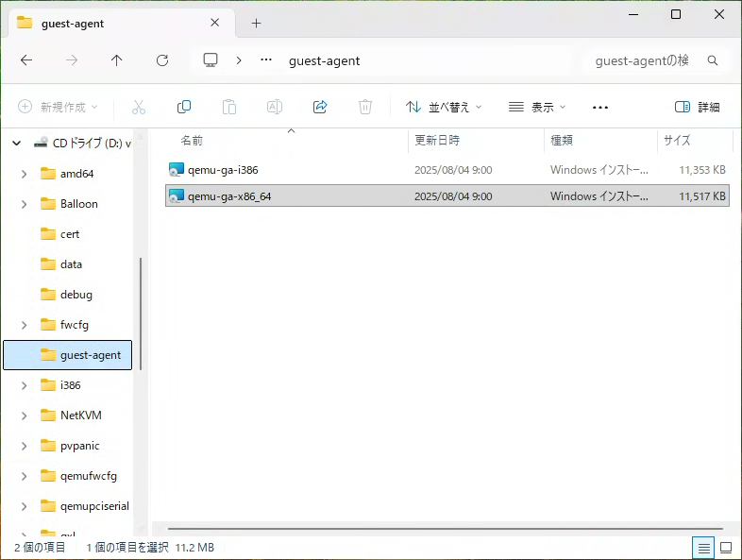742x560 pixels.
Task: Click the Copy icon in toolbar
Action: point(183,107)
